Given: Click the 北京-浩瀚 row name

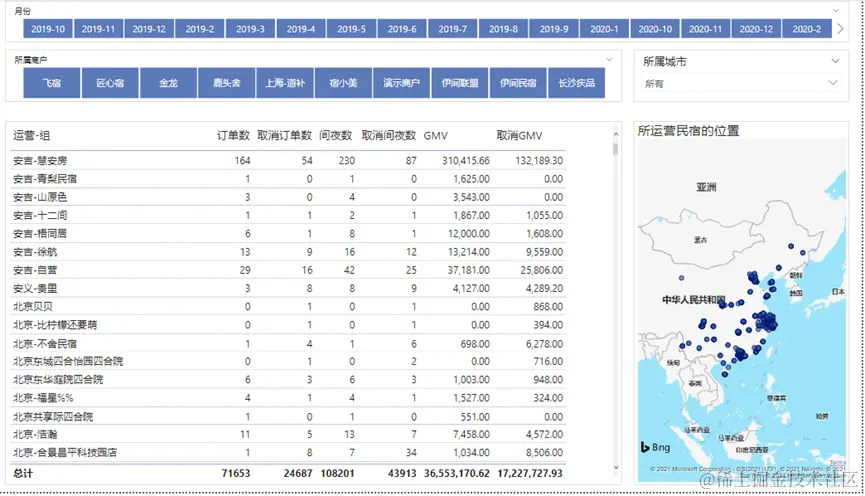Looking at the screenshot, I should click(x=35, y=435).
